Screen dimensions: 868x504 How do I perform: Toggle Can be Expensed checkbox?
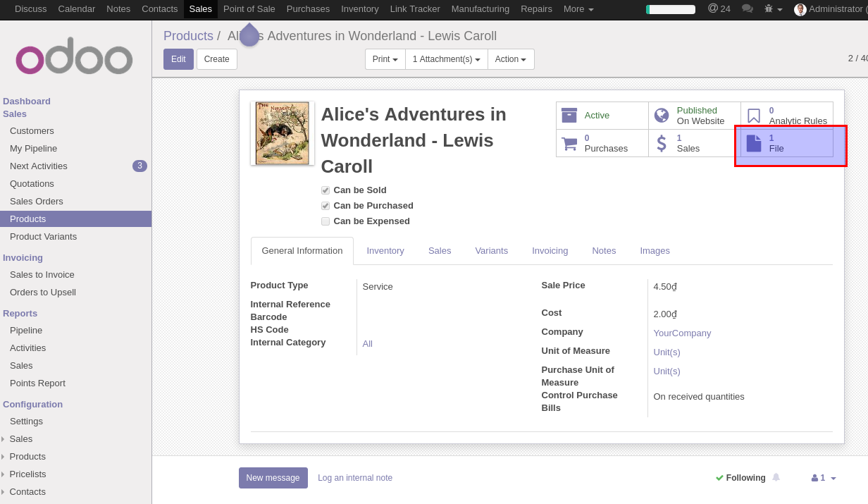coord(325,221)
